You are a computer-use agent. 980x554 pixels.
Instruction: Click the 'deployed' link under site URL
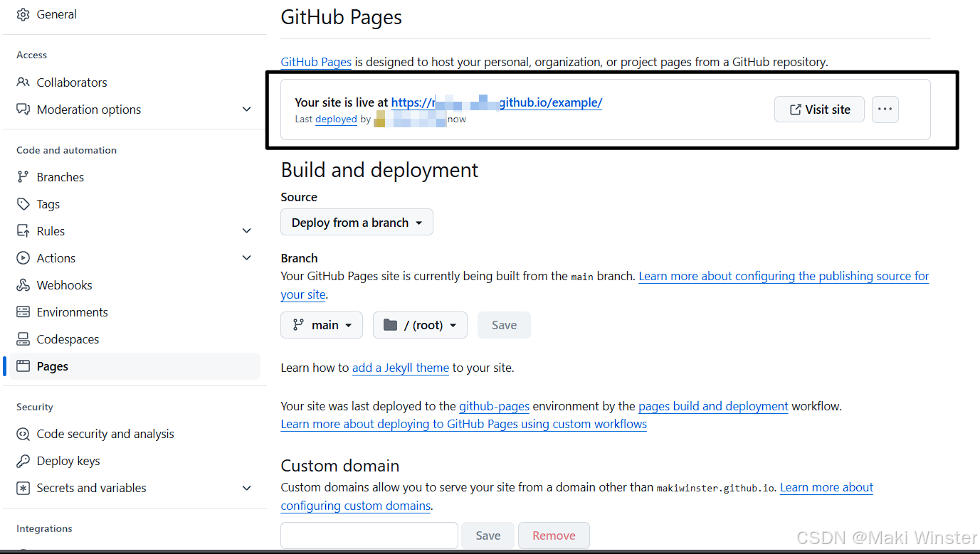pyautogui.click(x=336, y=119)
